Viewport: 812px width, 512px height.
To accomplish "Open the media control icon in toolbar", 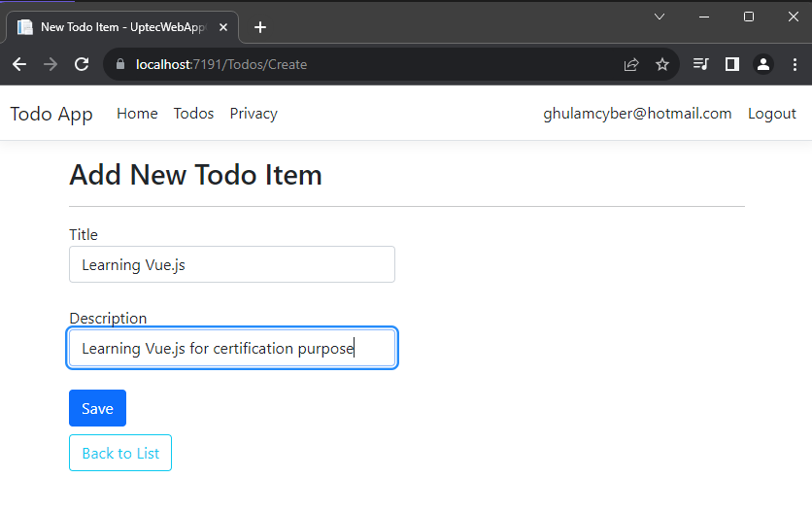I will click(701, 65).
